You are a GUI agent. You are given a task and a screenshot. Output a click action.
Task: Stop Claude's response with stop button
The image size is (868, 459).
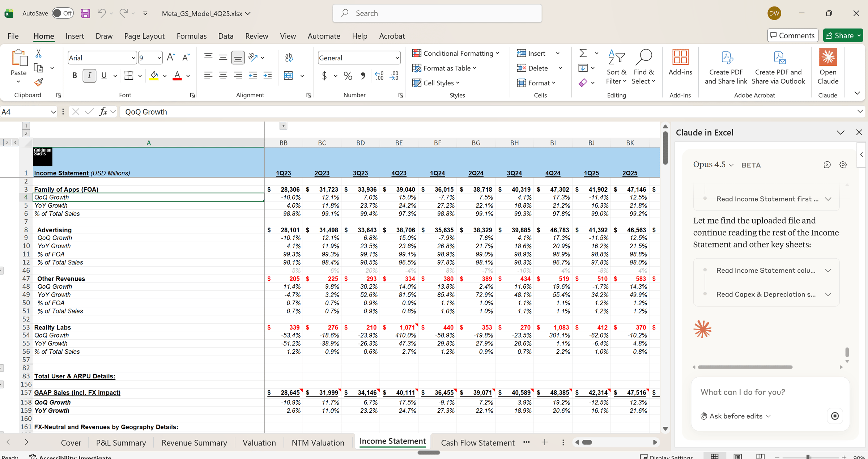835,416
